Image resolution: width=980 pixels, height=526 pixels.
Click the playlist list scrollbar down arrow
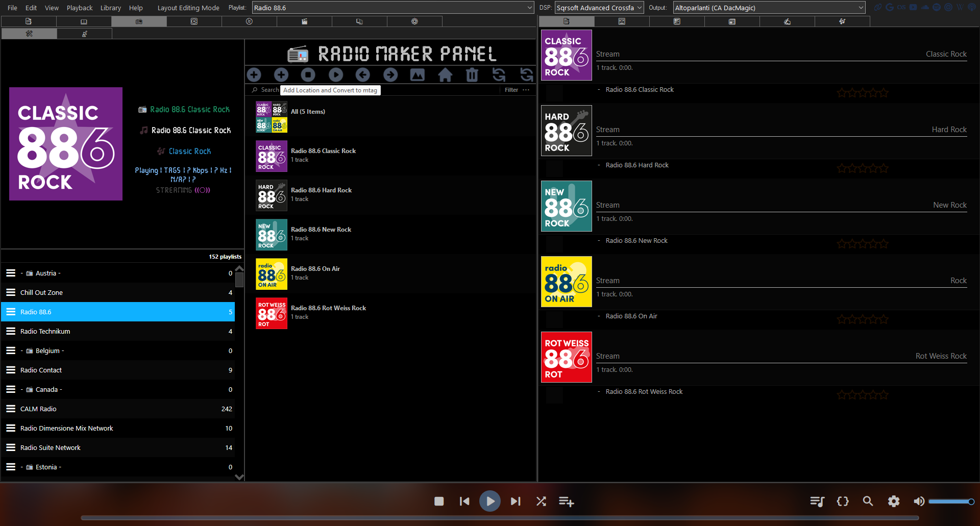coord(239,477)
